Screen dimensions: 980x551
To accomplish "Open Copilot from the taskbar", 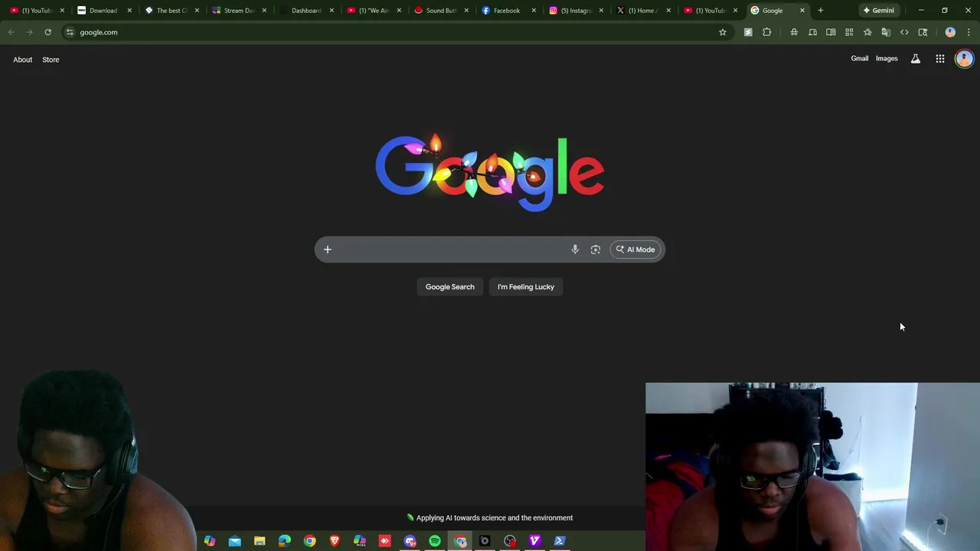I will 209,541.
